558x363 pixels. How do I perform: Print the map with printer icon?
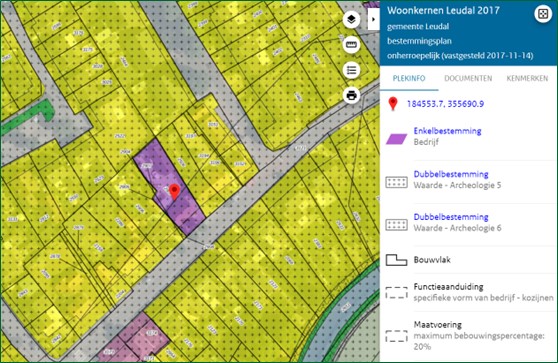pos(352,95)
